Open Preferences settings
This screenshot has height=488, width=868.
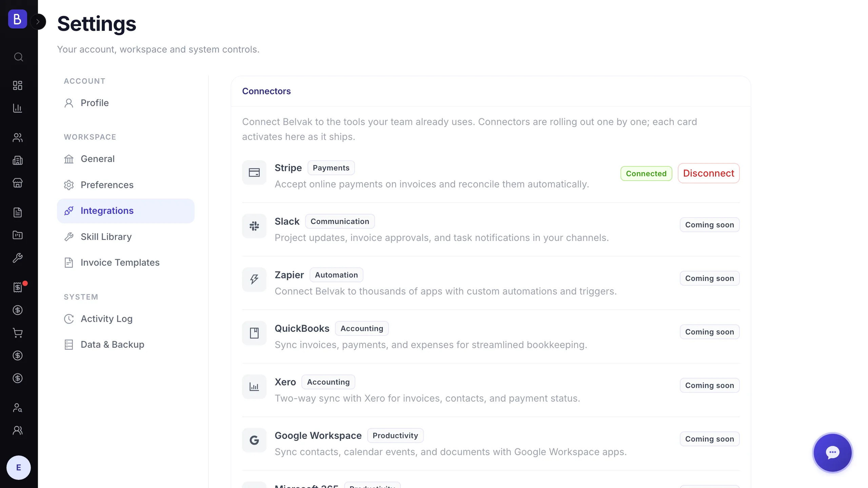click(x=126, y=185)
